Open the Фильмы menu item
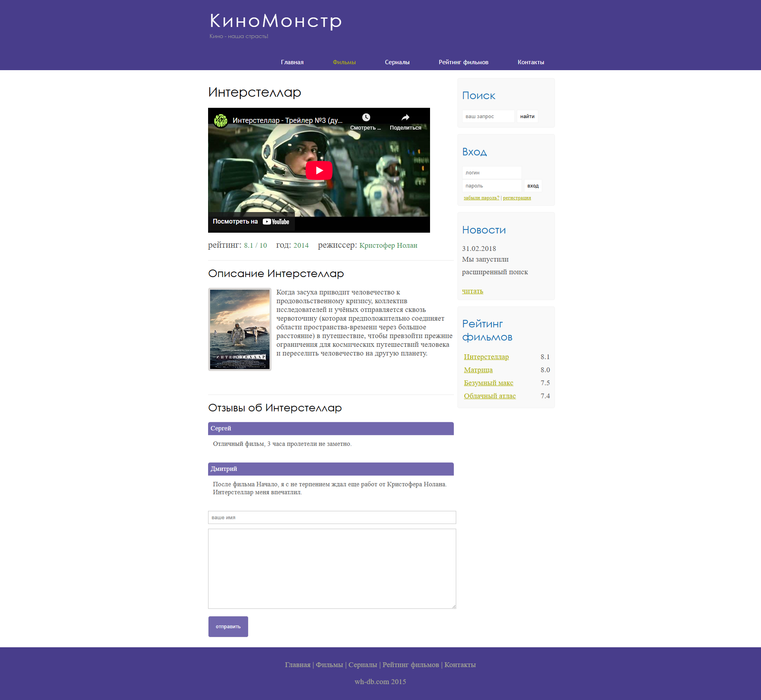The height and width of the screenshot is (700, 761). pos(344,62)
